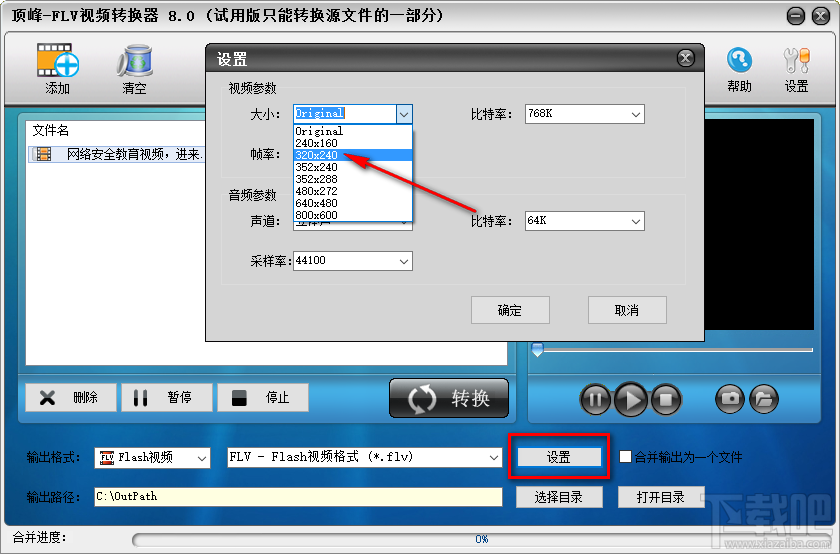This screenshot has height=554, width=840.
Task: Click the 文件名 column header
Action: (x=51, y=130)
